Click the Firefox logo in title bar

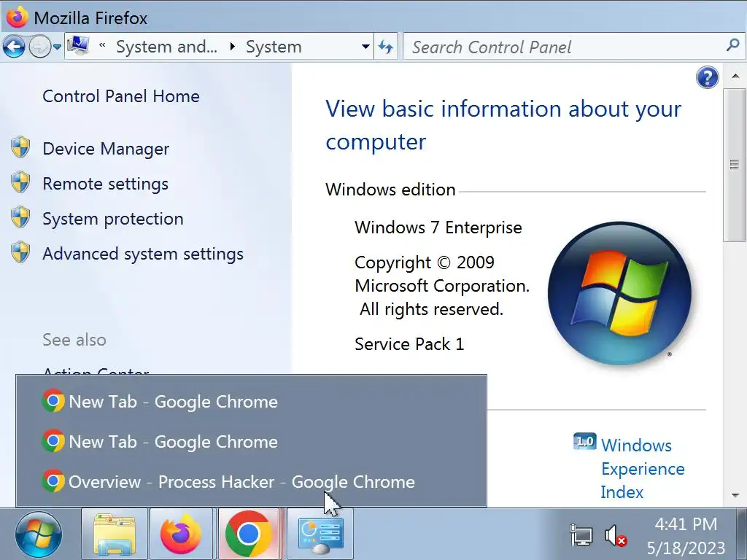(18, 17)
